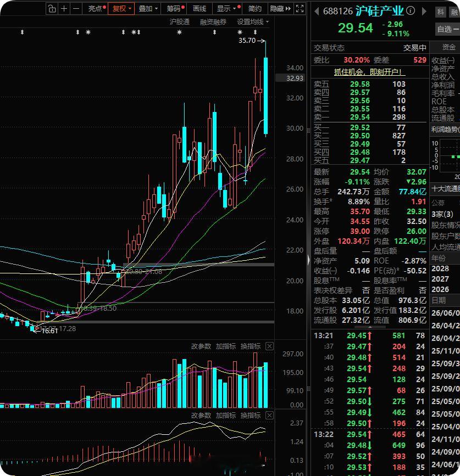
Task: Select the 画线 drawing tool
Action: point(199,8)
